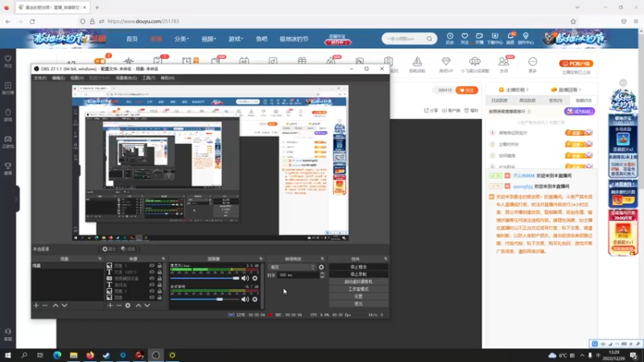The height and width of the screenshot is (362, 644).
Task: Open OBS 视图(V) menu
Action: coord(76,78)
